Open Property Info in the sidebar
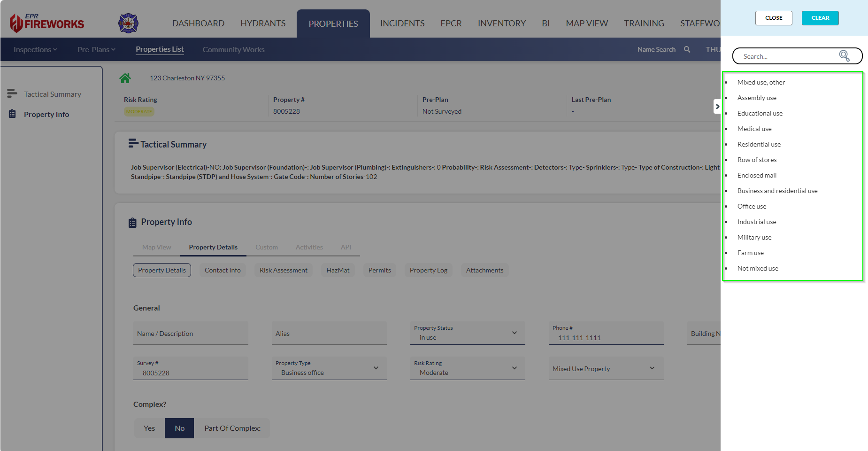 click(x=46, y=115)
